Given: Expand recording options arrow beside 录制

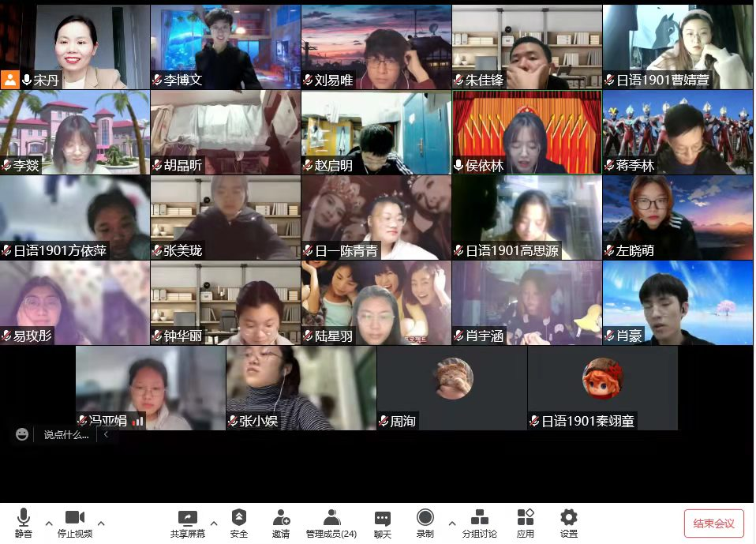Looking at the screenshot, I should click(x=451, y=523).
